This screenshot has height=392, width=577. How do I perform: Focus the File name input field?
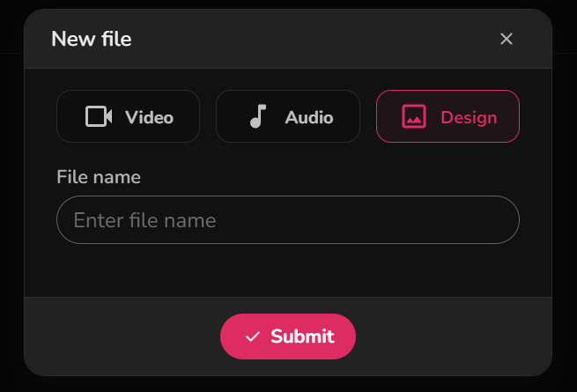coord(288,219)
